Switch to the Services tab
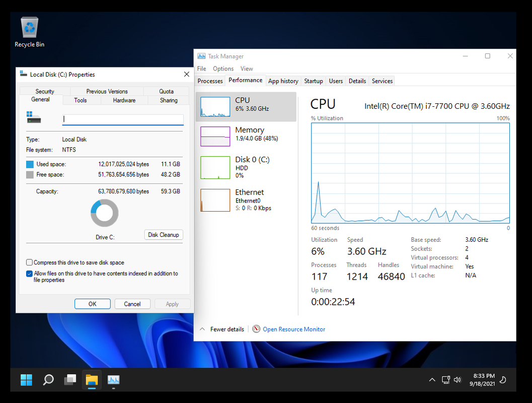 tap(382, 81)
